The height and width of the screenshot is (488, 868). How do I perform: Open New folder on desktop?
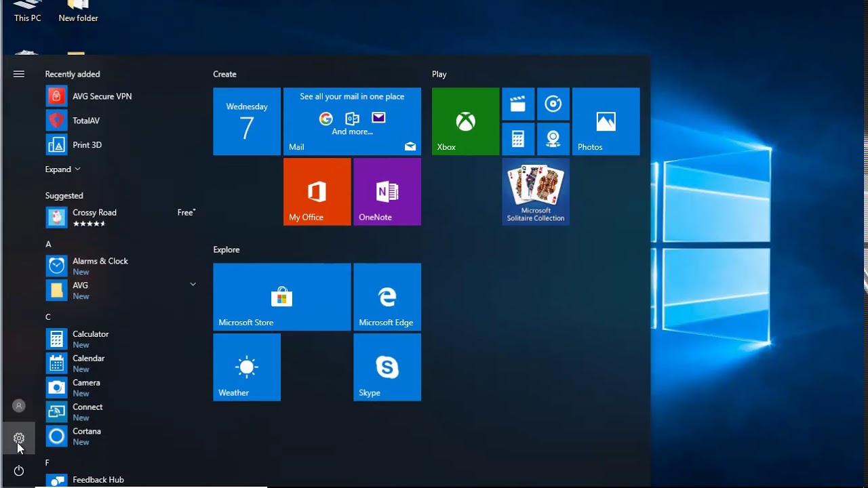point(79,12)
